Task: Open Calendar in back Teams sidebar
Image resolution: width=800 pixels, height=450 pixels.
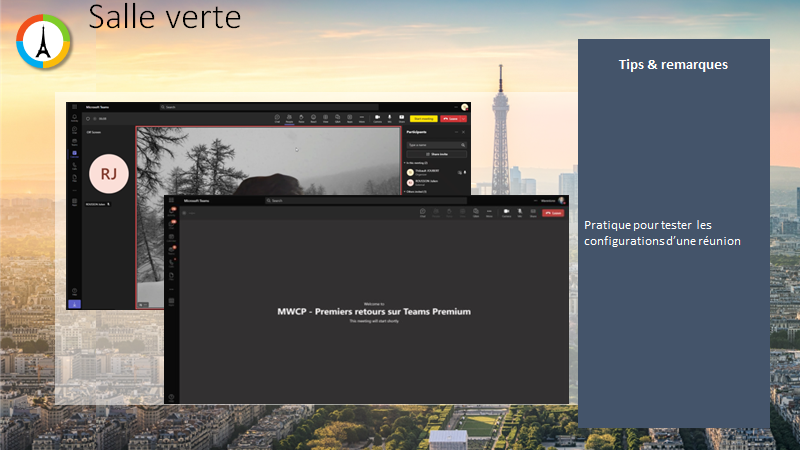Action: [x=74, y=154]
